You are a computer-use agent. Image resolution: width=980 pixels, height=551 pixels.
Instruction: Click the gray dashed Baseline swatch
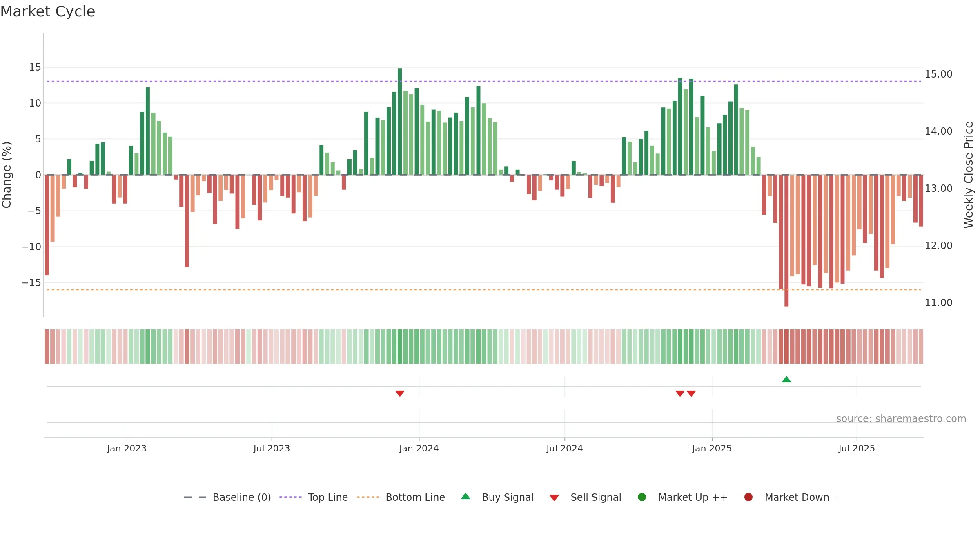(195, 497)
